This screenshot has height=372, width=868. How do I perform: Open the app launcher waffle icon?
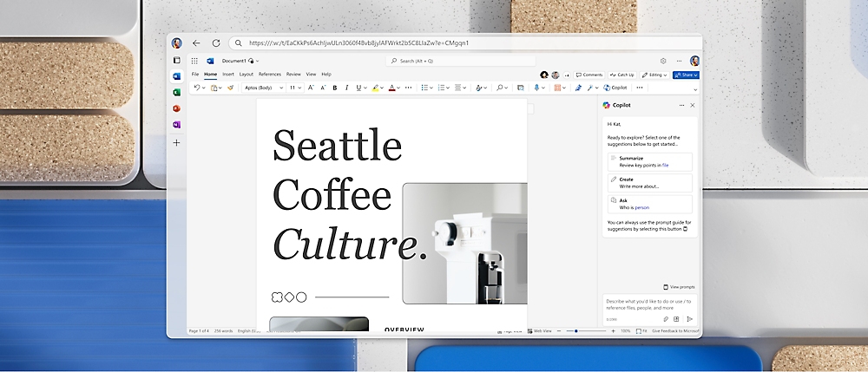pyautogui.click(x=194, y=61)
